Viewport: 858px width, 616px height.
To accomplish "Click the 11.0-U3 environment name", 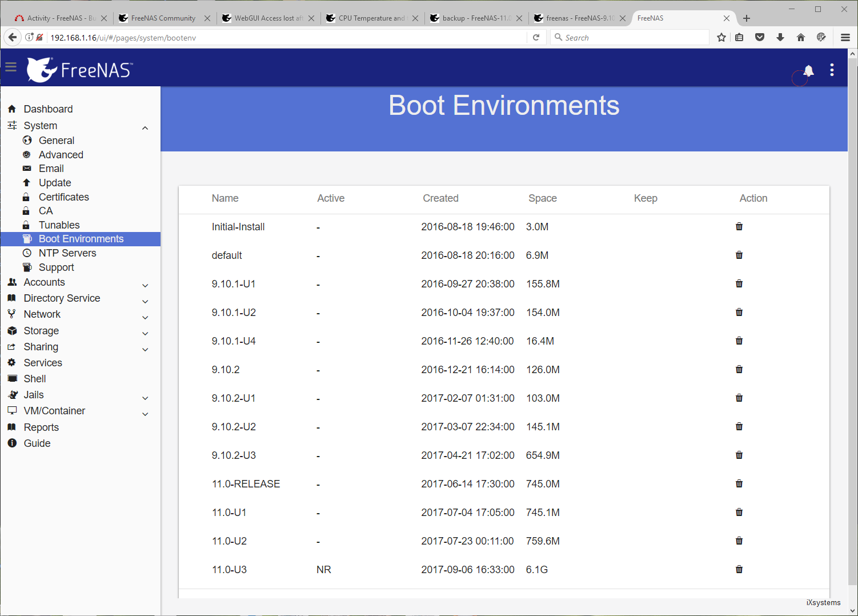I will (229, 570).
